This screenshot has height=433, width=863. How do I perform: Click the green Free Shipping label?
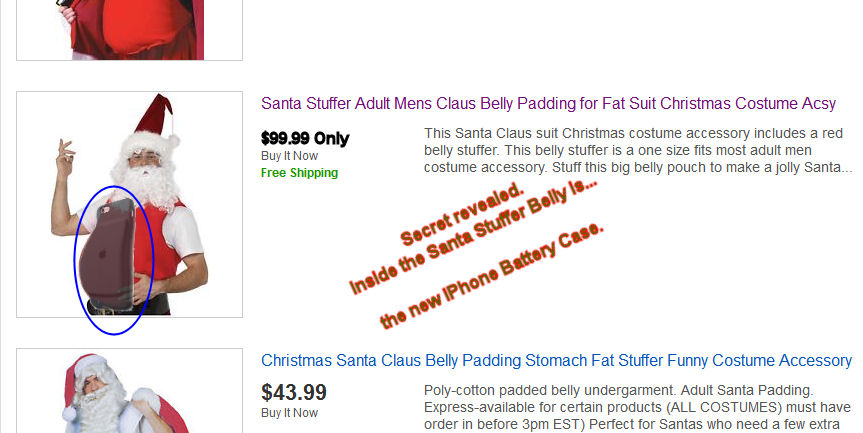click(299, 173)
